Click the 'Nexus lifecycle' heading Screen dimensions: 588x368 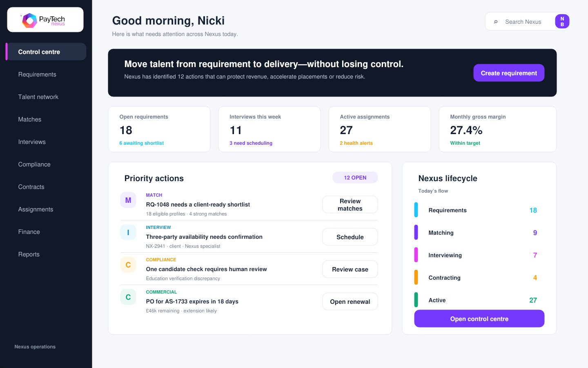pyautogui.click(x=448, y=178)
